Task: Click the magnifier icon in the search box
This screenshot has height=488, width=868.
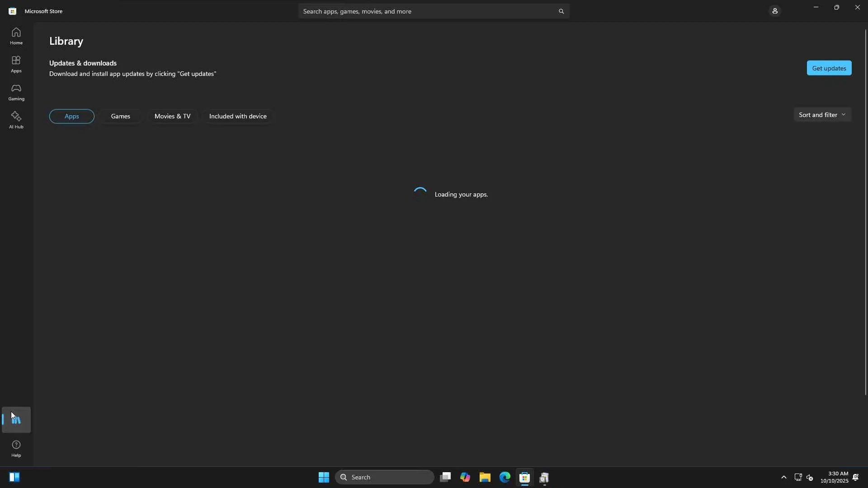Action: pos(561,11)
